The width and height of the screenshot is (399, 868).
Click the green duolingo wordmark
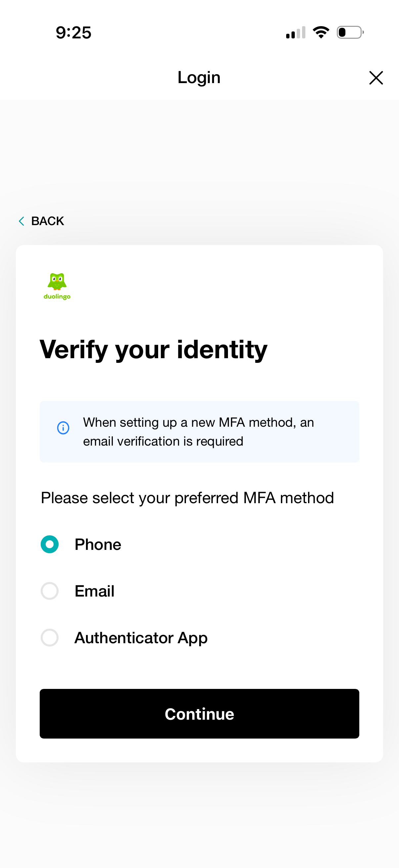(x=57, y=297)
